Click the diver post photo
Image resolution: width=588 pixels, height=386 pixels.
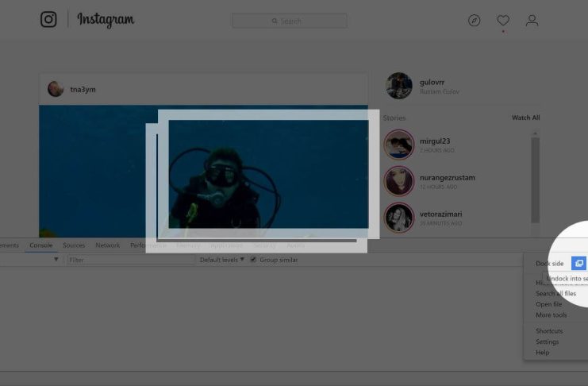tap(203, 171)
